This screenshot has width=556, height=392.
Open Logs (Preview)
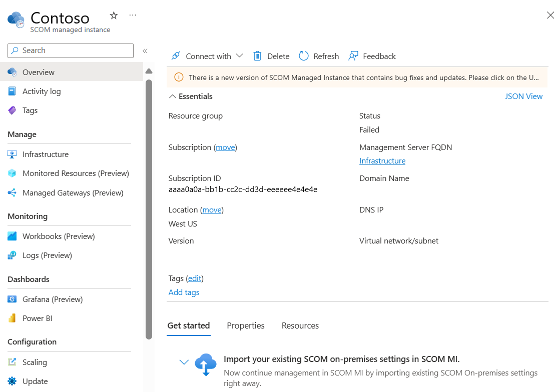point(48,255)
